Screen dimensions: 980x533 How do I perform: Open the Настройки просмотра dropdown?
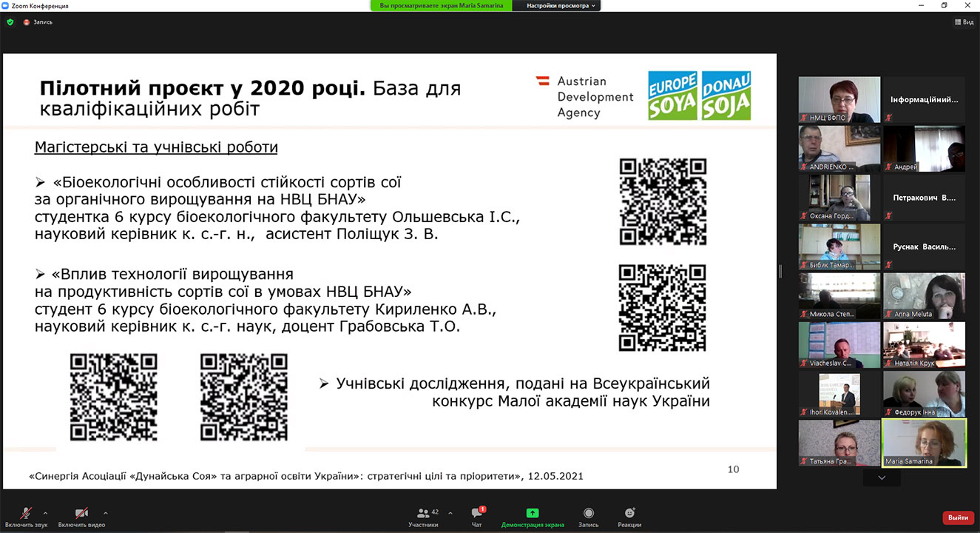[562, 6]
